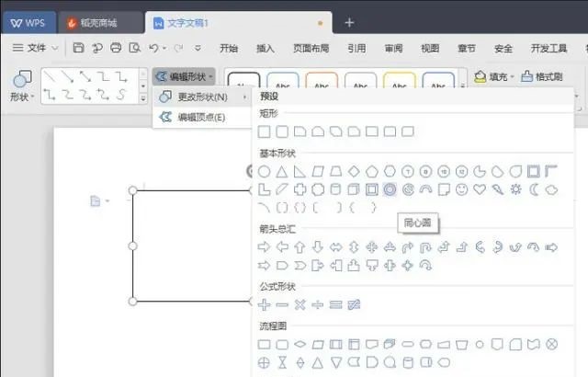The width and height of the screenshot is (588, 377).
Task: Open the 文件 menu dropdown arrow
Action: pos(55,48)
